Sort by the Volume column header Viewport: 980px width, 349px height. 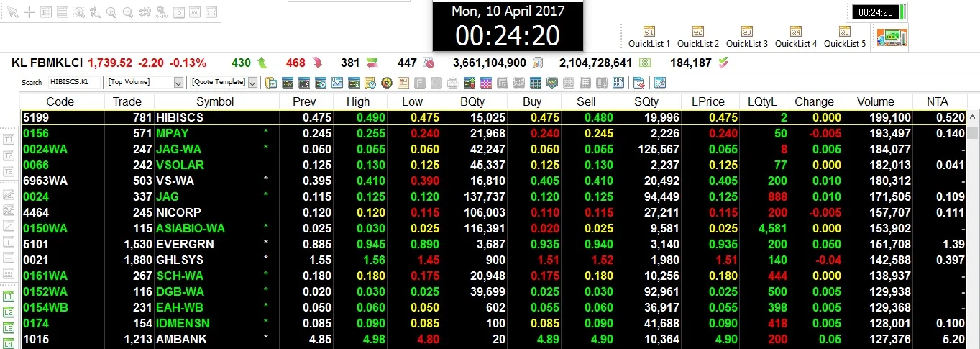875,101
